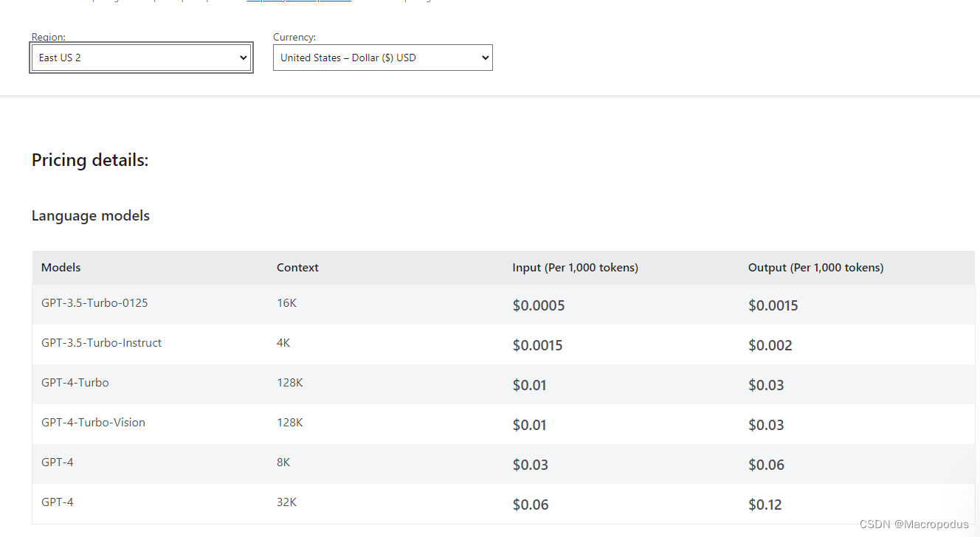Viewport: 980px width, 537px height.
Task: Open the Region dropdown showing East US 2
Action: (x=141, y=58)
